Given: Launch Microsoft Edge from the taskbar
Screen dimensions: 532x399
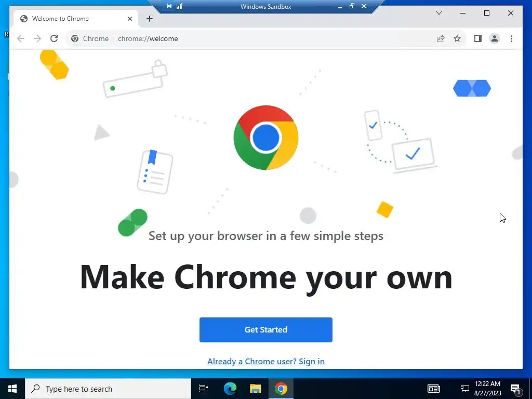Looking at the screenshot, I should (x=230, y=389).
